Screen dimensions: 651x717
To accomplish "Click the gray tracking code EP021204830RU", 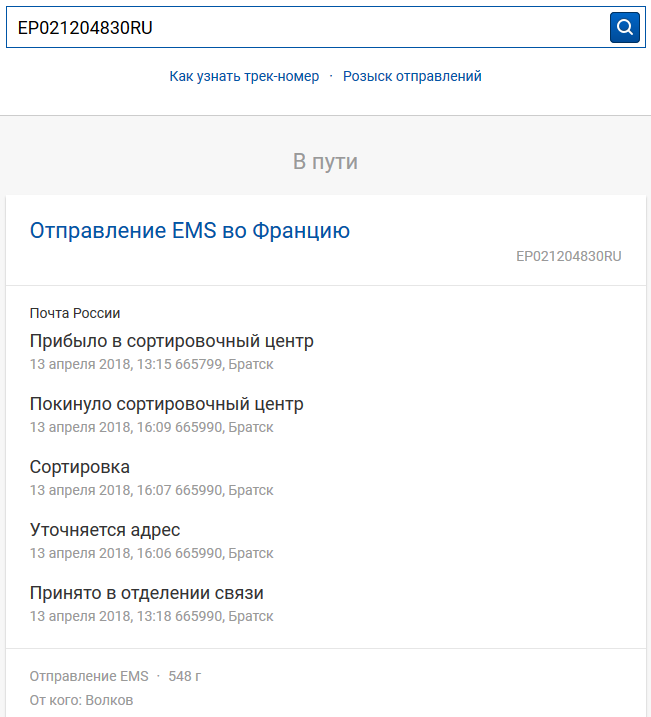I will click(569, 256).
